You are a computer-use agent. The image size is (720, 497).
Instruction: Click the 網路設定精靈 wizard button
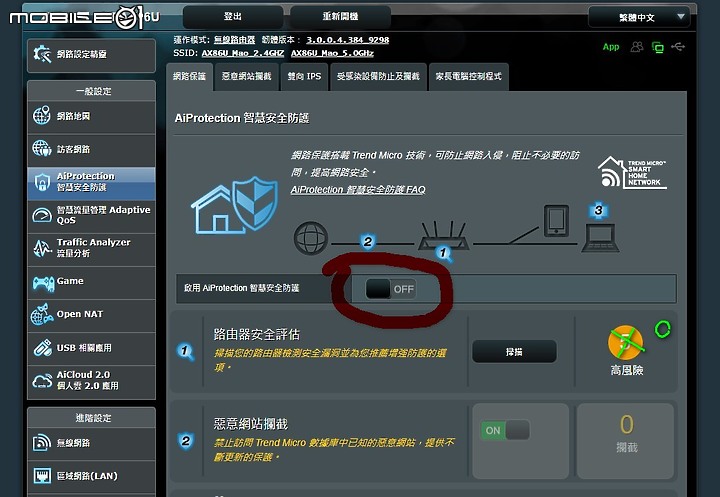point(91,55)
